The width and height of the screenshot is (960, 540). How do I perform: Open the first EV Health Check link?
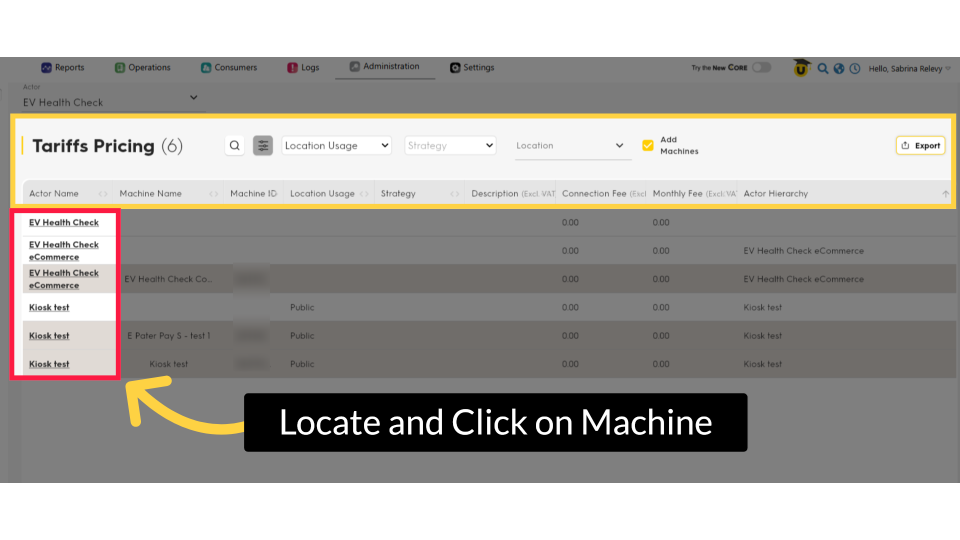point(64,222)
